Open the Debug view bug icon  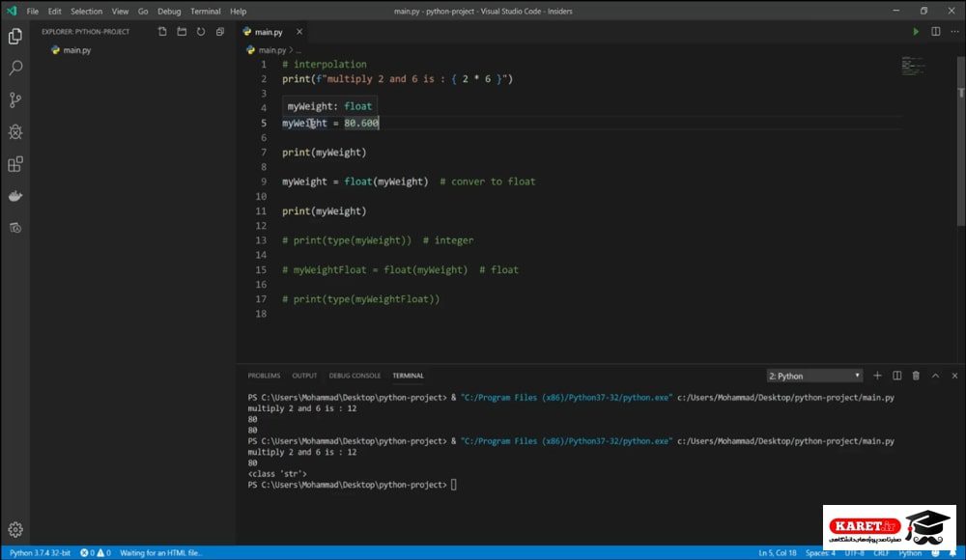[15, 132]
